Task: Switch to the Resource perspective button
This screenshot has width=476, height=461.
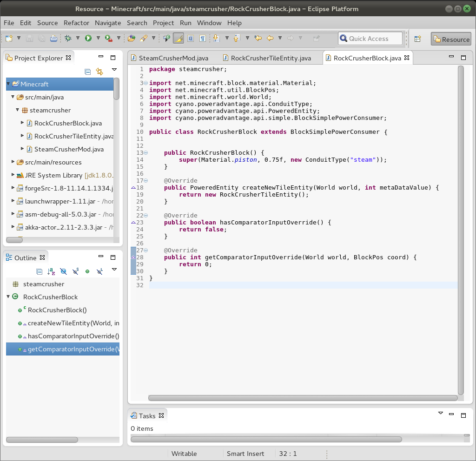Action: coord(450,40)
